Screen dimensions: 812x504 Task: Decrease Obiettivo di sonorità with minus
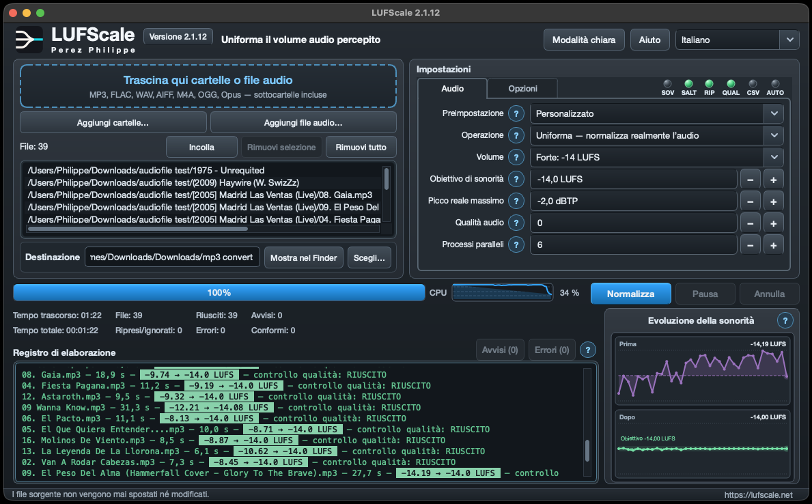point(751,180)
